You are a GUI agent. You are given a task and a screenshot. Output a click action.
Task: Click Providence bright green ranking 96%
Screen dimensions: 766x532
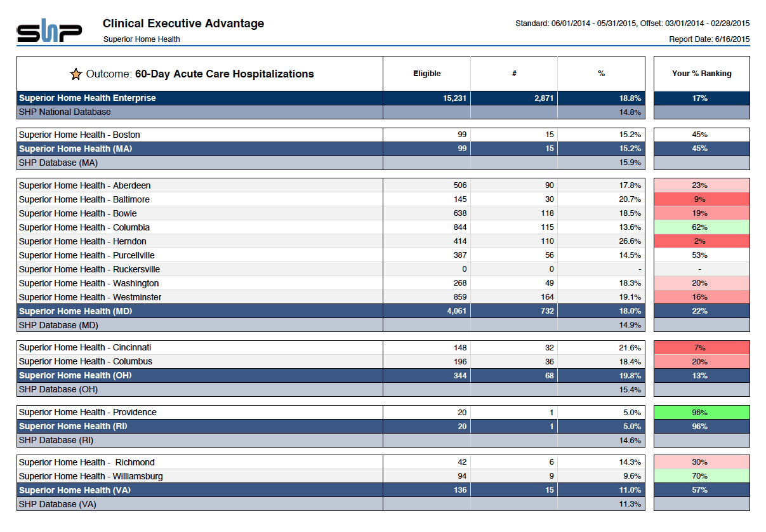tap(701, 413)
